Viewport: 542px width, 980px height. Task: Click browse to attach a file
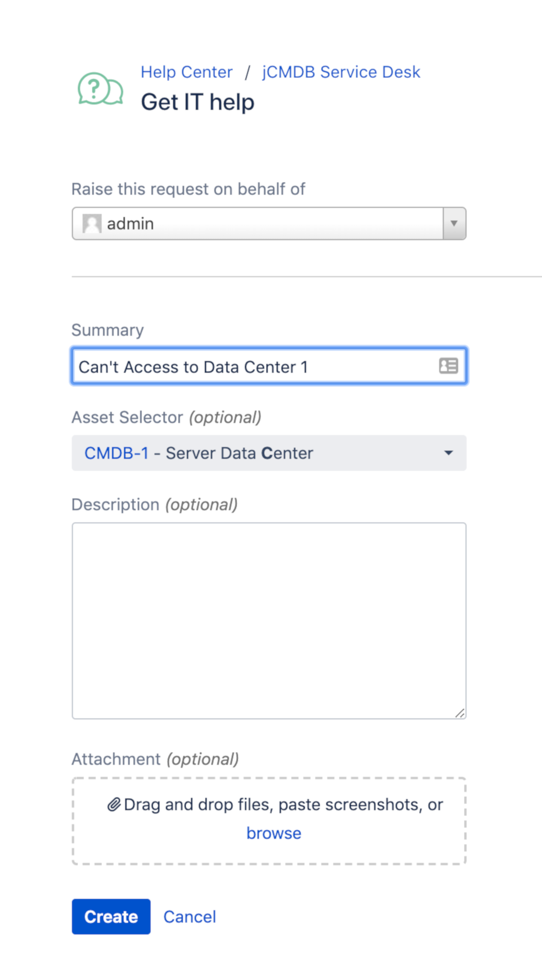pyautogui.click(x=274, y=833)
